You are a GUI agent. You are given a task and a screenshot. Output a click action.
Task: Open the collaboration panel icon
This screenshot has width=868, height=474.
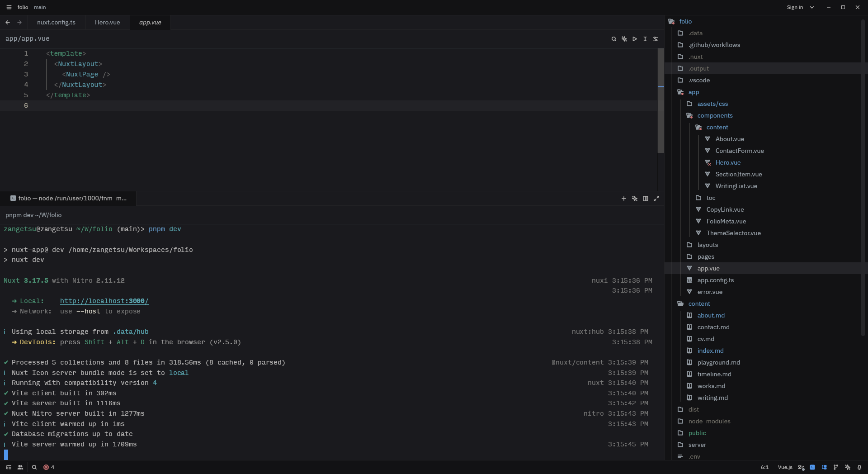coord(20,467)
